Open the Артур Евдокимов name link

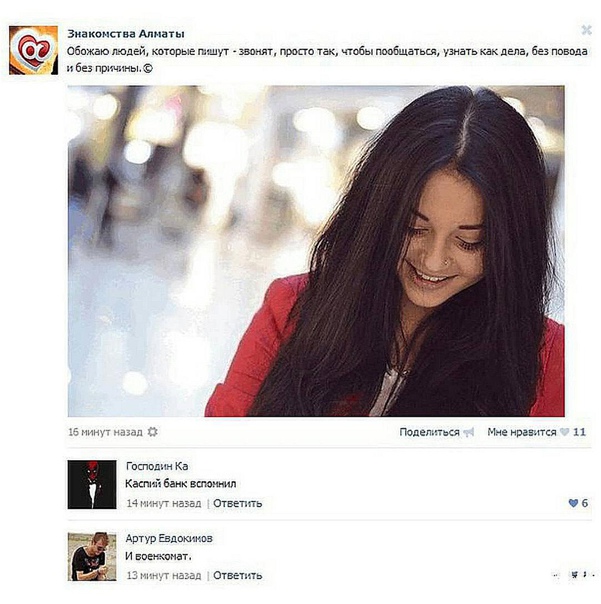pyautogui.click(x=169, y=539)
